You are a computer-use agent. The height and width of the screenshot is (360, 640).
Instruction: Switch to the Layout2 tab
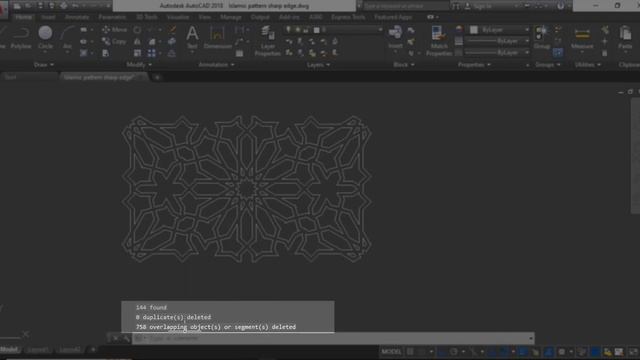coord(70,350)
